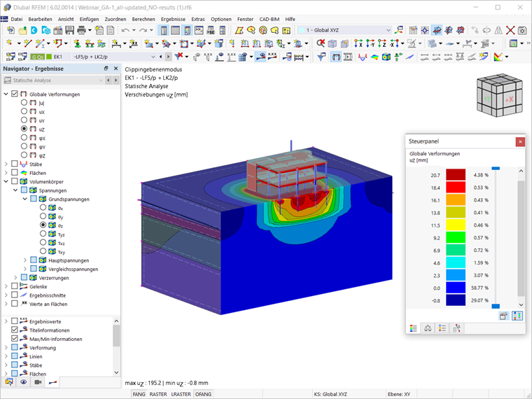Select the φz rotation radio button
532x399 pixels.
(x=24, y=155)
